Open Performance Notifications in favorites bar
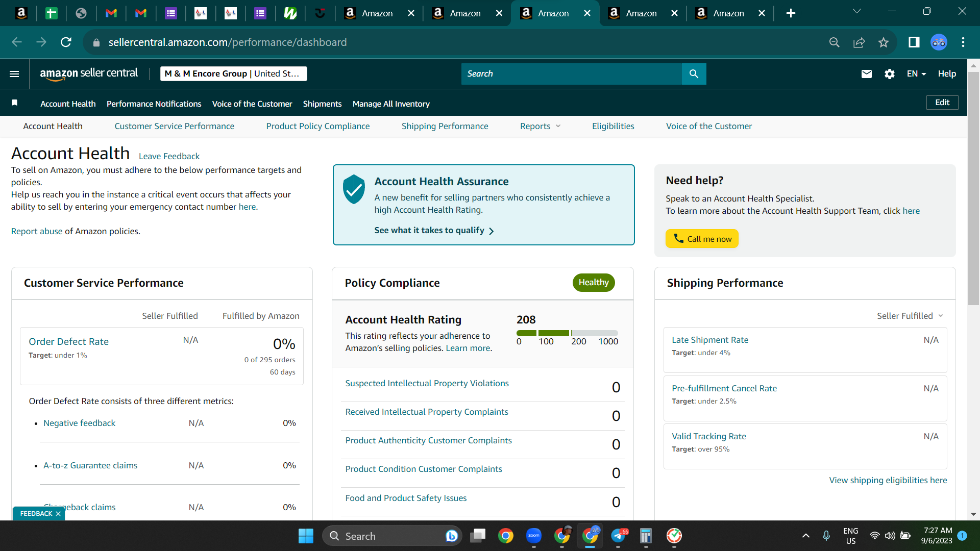The height and width of the screenshot is (551, 980). [154, 104]
